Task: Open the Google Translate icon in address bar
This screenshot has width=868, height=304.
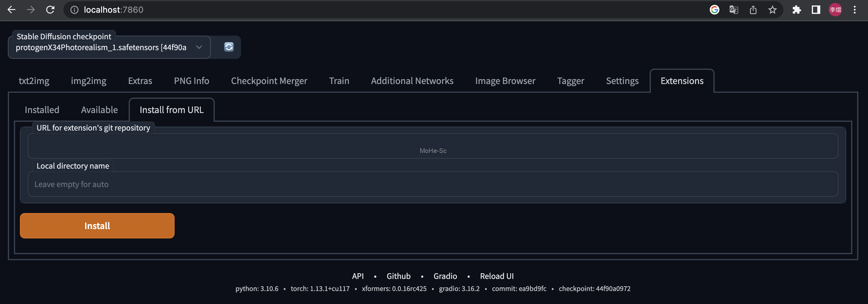Action: 734,10
